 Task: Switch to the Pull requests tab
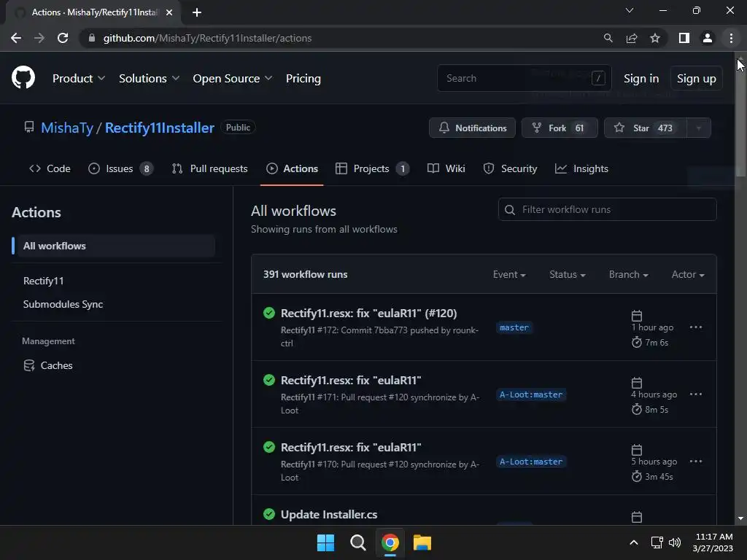tap(210, 168)
